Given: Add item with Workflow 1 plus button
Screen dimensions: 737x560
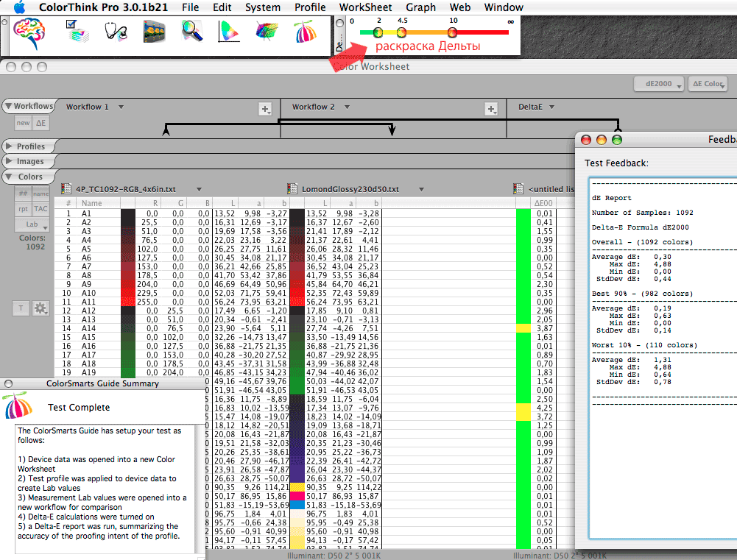Looking at the screenshot, I should point(265,109).
